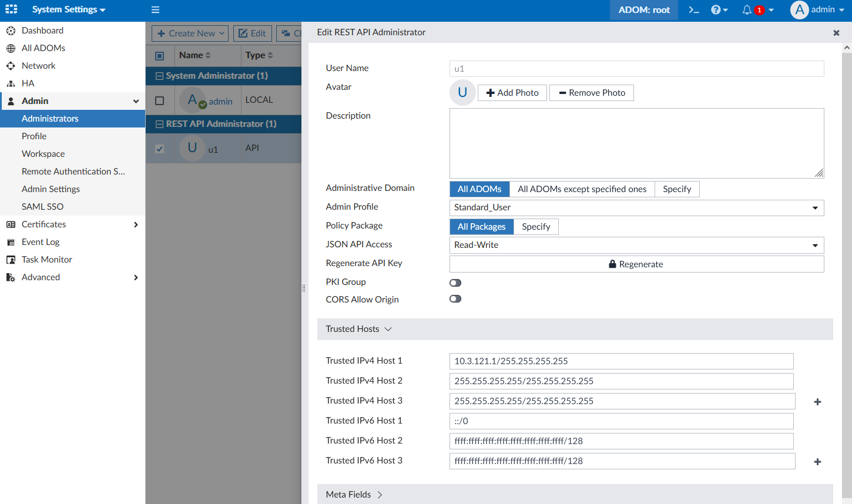852x504 pixels.
Task: Open the JSON API Access dropdown
Action: (x=636, y=245)
